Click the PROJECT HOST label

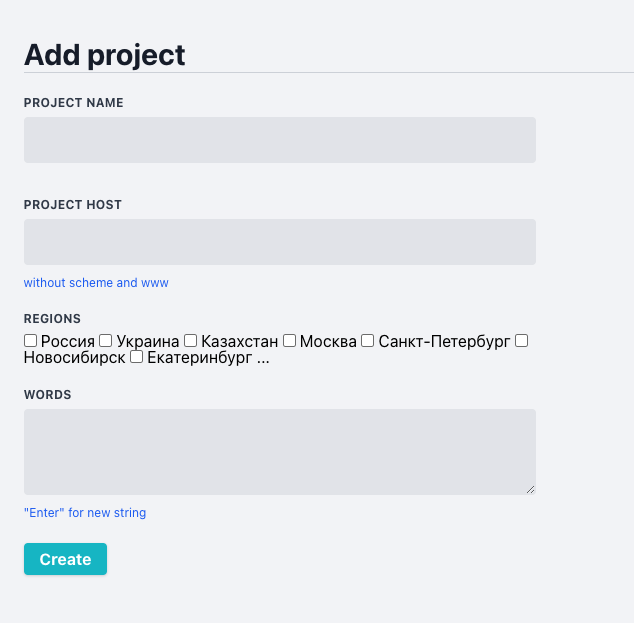click(x=73, y=205)
